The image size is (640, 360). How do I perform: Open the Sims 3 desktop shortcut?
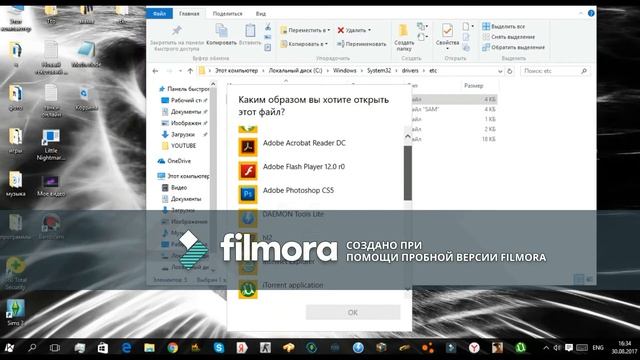coord(16,313)
